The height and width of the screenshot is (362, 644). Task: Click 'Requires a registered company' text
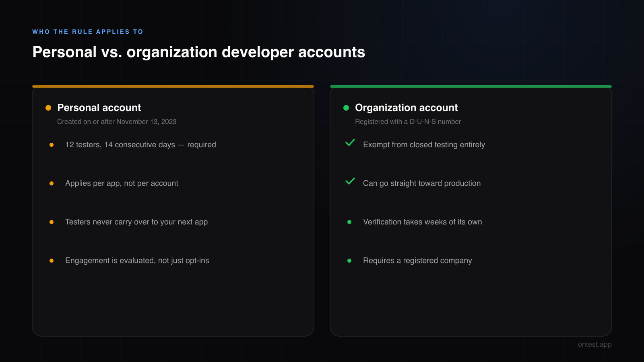417,261
